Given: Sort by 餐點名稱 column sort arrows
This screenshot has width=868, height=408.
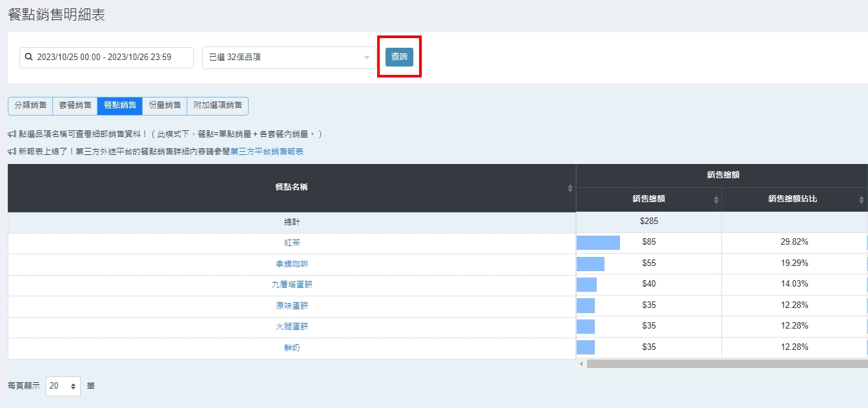Looking at the screenshot, I should click(x=570, y=188).
